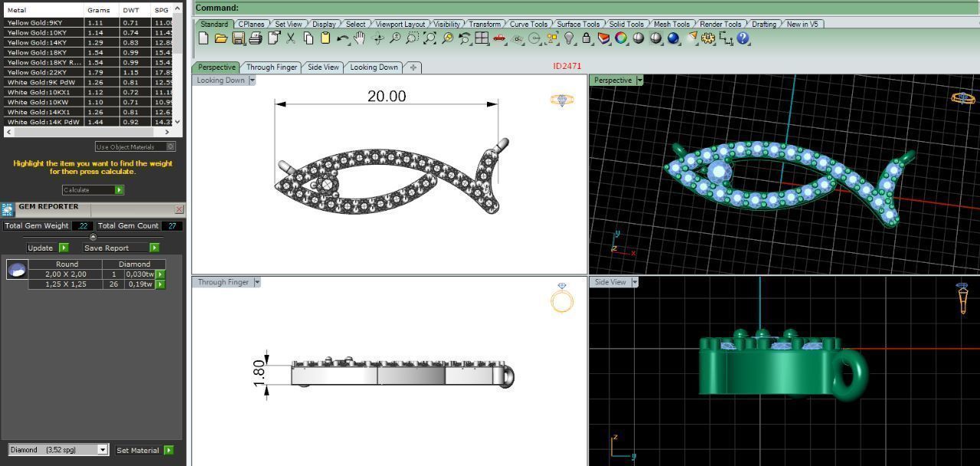980x466 pixels.
Task: Click the padlock lock objects icon
Action: (x=586, y=38)
